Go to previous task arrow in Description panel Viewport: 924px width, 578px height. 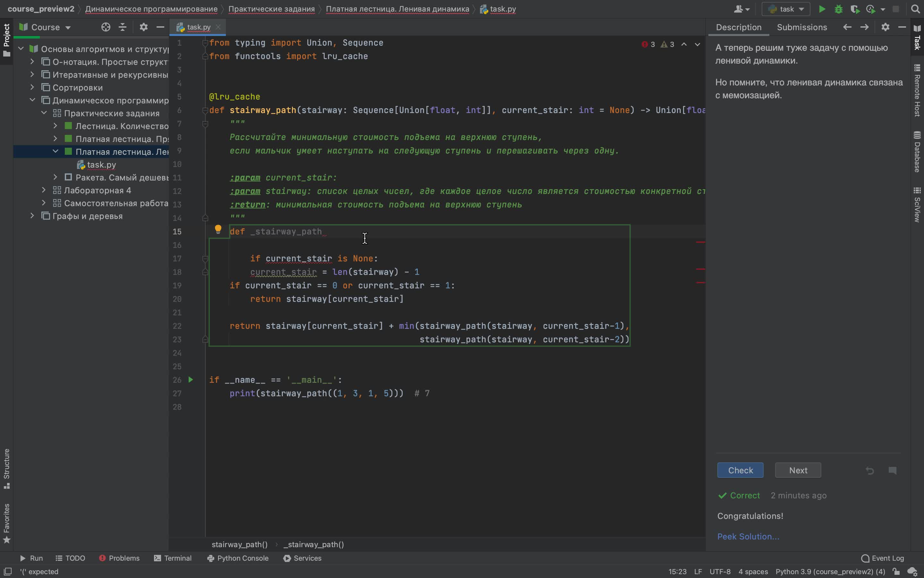point(847,27)
